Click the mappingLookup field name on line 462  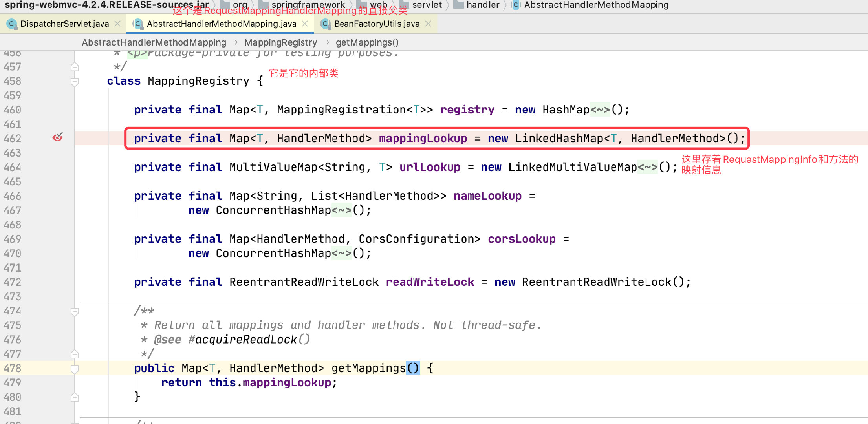pos(423,139)
